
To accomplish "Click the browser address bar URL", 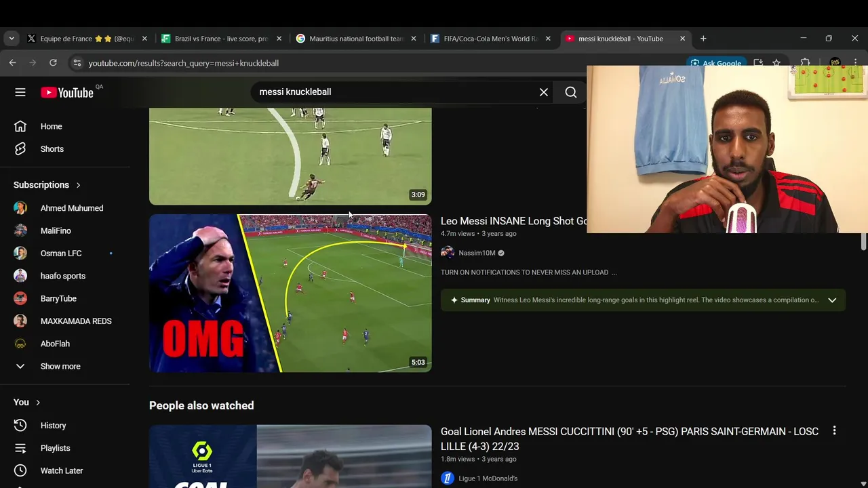I will coord(184,63).
